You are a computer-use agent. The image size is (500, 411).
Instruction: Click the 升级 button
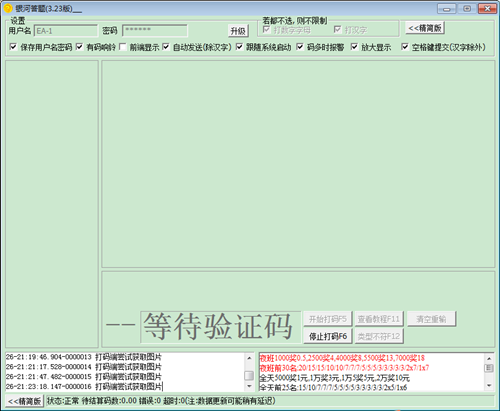[x=238, y=31]
